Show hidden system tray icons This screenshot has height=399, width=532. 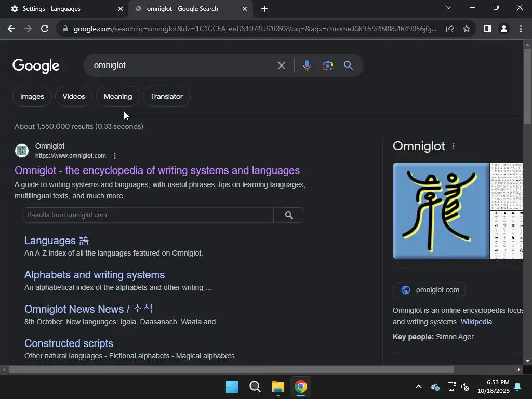(x=419, y=387)
